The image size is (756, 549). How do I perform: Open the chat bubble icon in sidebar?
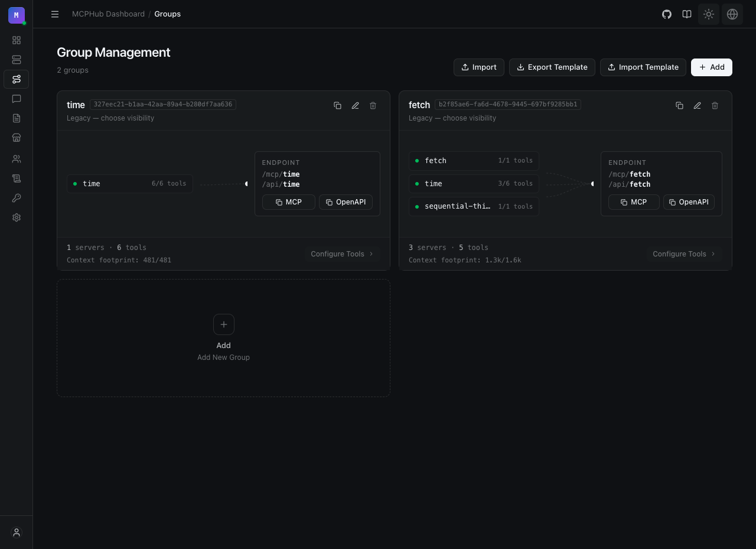coord(17,99)
